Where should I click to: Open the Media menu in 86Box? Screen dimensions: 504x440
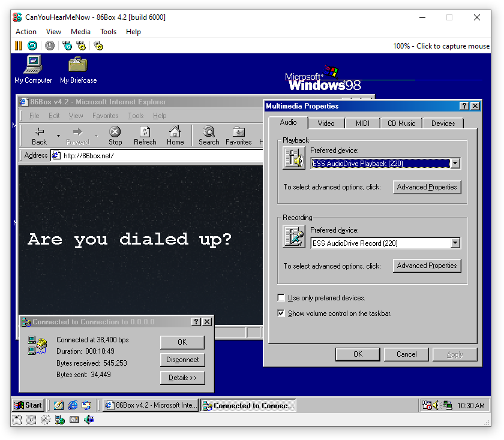[x=80, y=32]
